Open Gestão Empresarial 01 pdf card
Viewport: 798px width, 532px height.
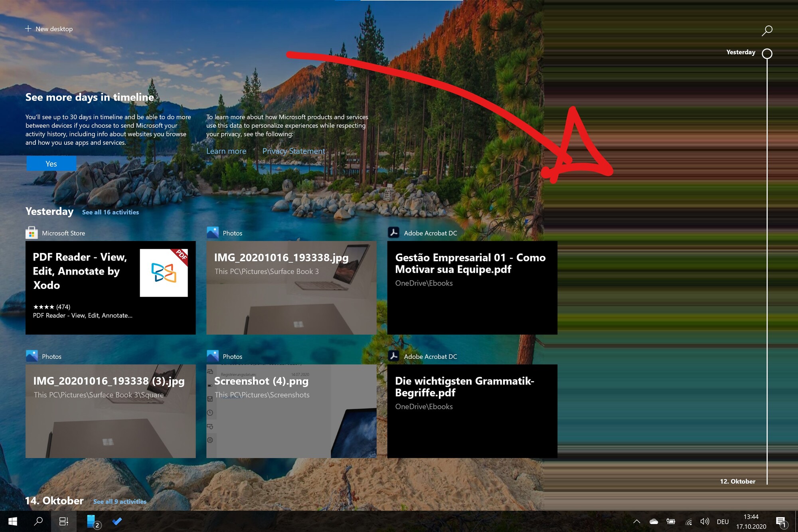pos(472,288)
